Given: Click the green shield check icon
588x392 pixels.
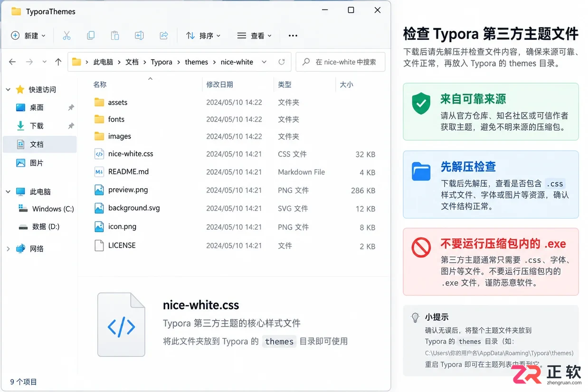Looking at the screenshot, I should [x=421, y=104].
